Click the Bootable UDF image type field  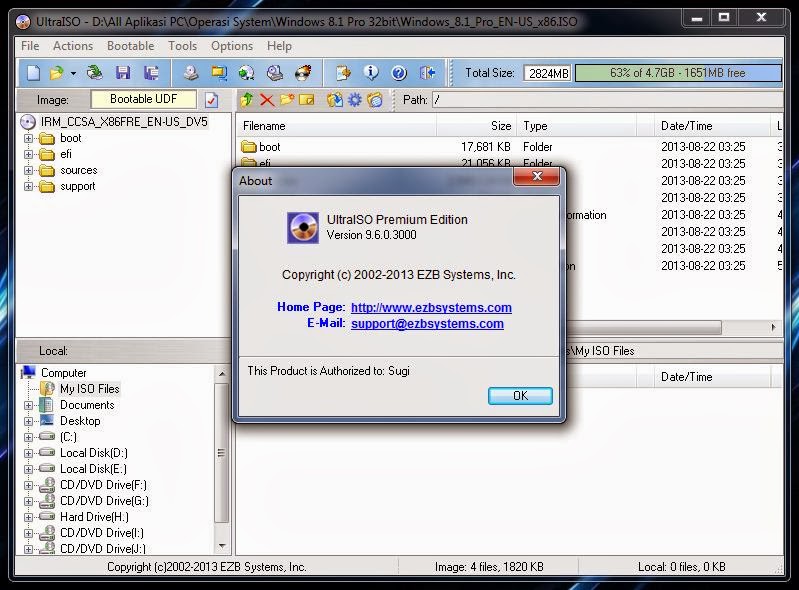tap(143, 99)
